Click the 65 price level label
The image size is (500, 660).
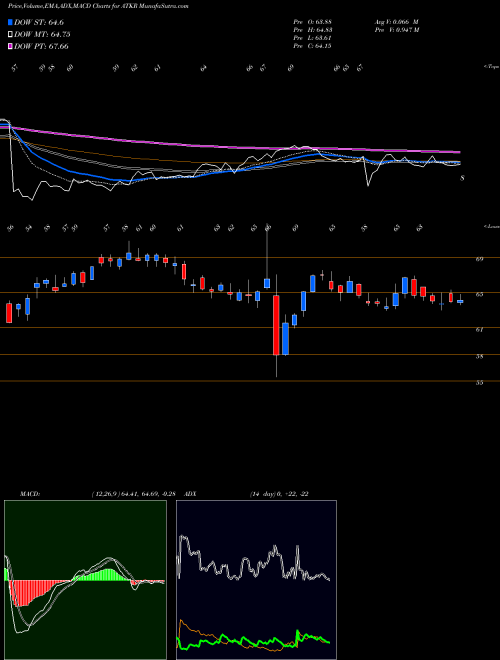click(x=479, y=295)
